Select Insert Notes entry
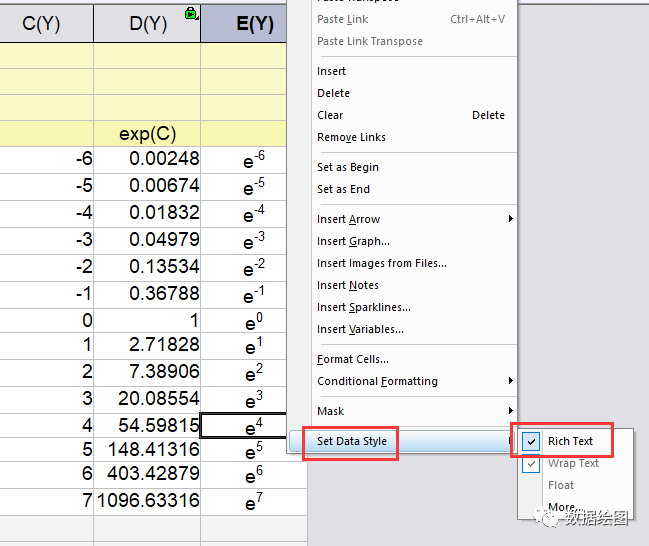 point(414,285)
